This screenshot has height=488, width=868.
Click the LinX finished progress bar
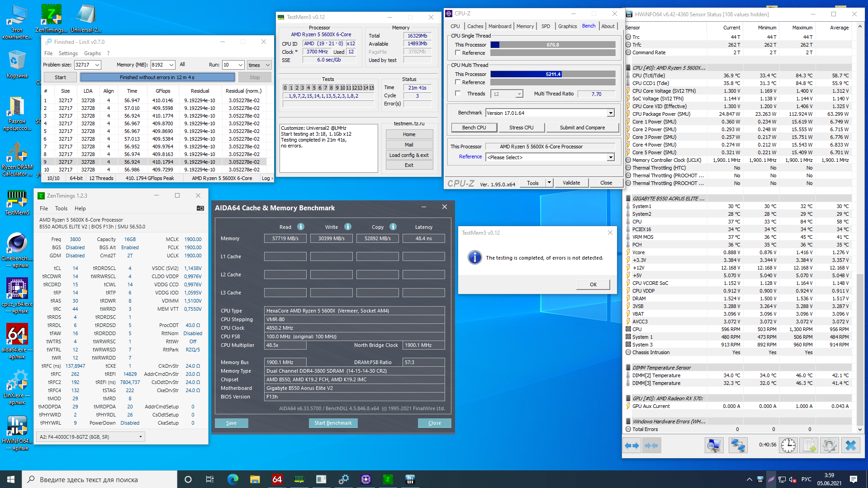157,77
